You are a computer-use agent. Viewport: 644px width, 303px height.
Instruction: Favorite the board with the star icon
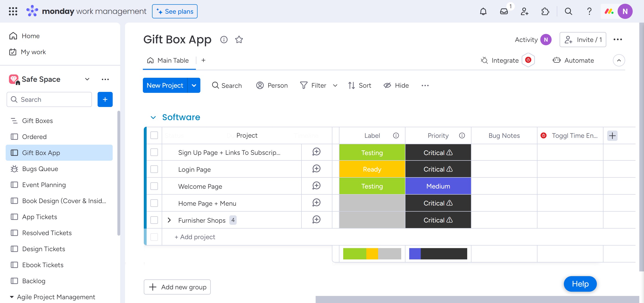(x=239, y=40)
